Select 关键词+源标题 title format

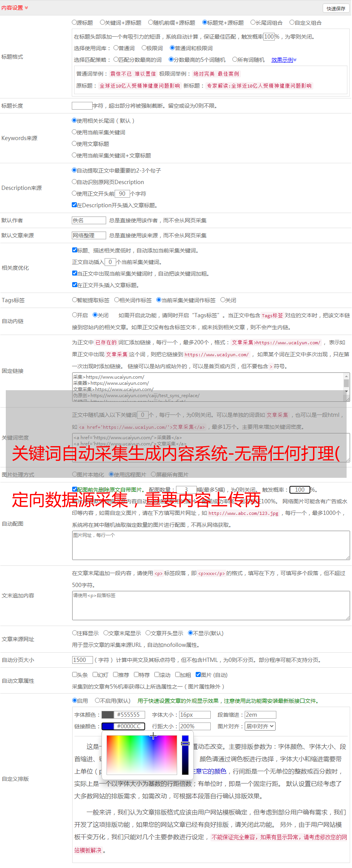[x=102, y=22]
